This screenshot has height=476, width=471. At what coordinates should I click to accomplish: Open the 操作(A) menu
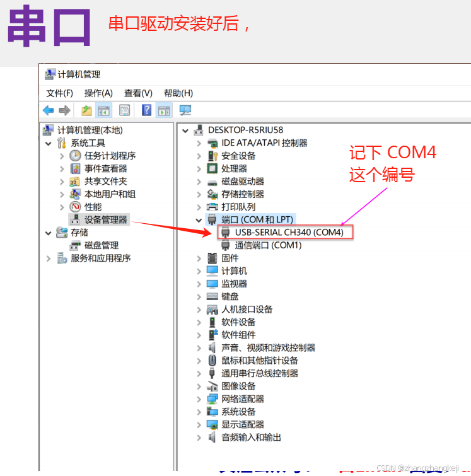coord(98,93)
